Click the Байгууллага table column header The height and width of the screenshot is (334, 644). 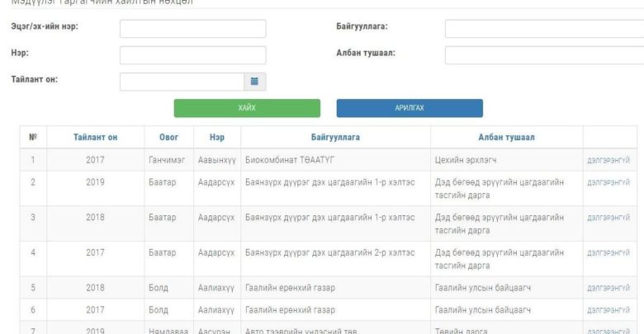point(335,137)
